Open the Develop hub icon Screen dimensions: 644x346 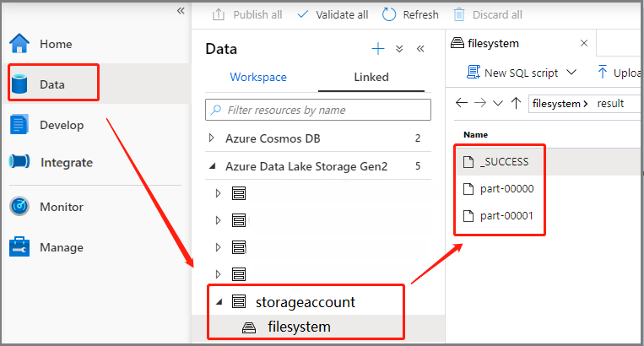[x=19, y=125]
